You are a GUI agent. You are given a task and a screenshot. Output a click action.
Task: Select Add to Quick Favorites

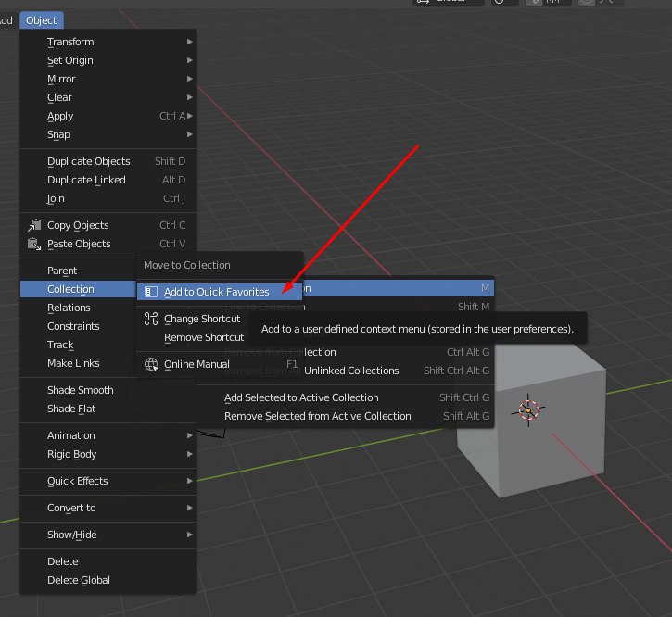pos(220,292)
